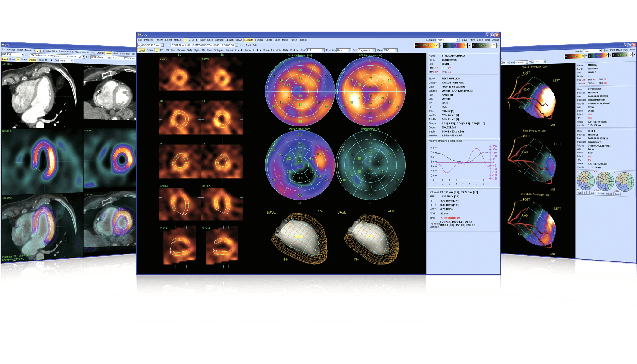Click the Score button in QGS
The image size is (637, 364).
pyautogui.click(x=303, y=40)
